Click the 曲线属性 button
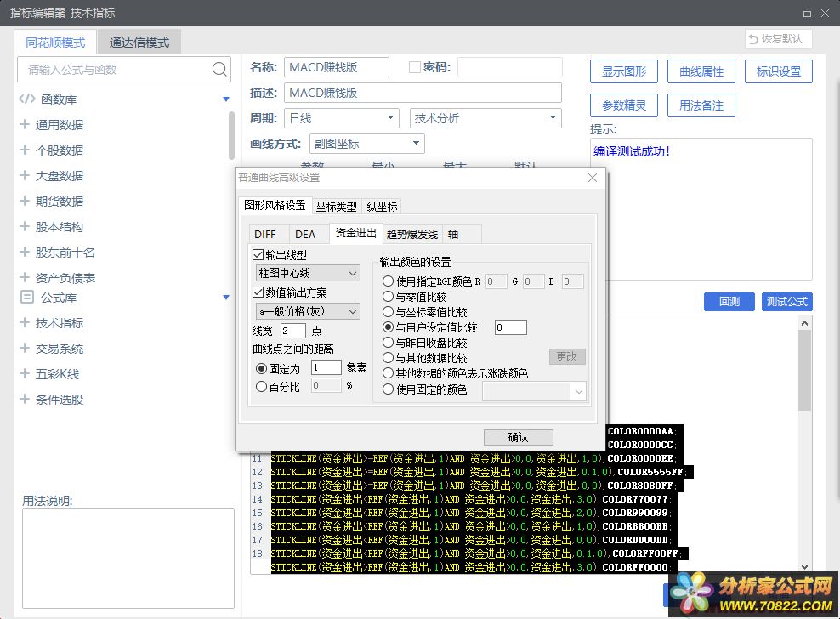840x619 pixels. [701, 71]
